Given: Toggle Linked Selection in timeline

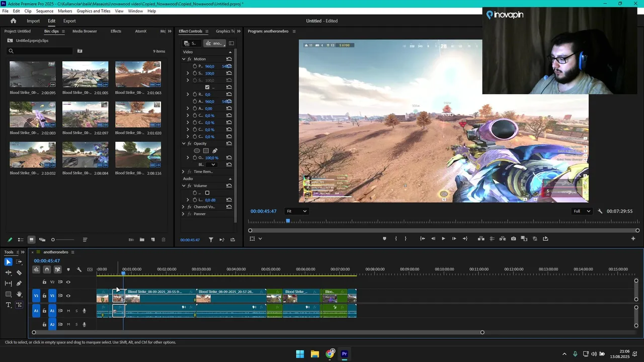Looking at the screenshot, I should pos(57,269).
